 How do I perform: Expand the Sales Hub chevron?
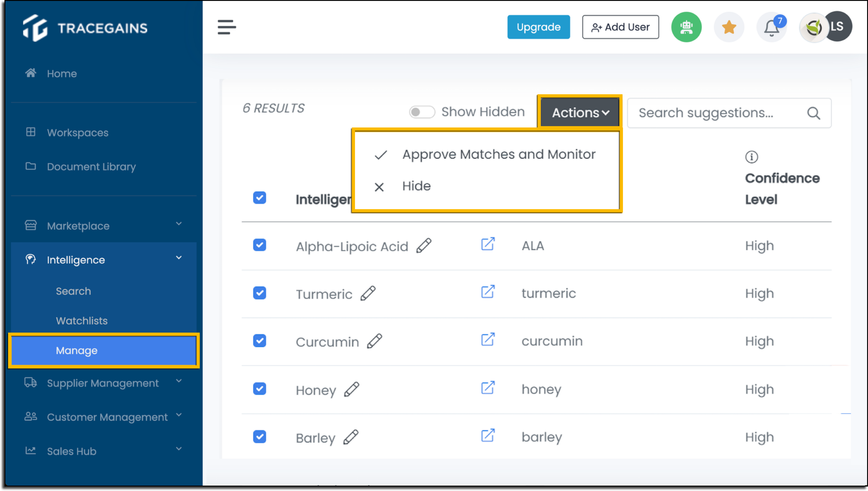[179, 449]
